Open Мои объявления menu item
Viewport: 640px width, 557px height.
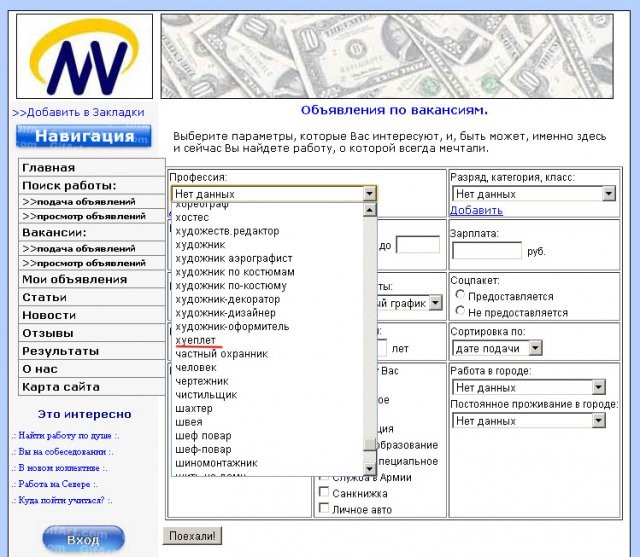[x=92, y=280]
